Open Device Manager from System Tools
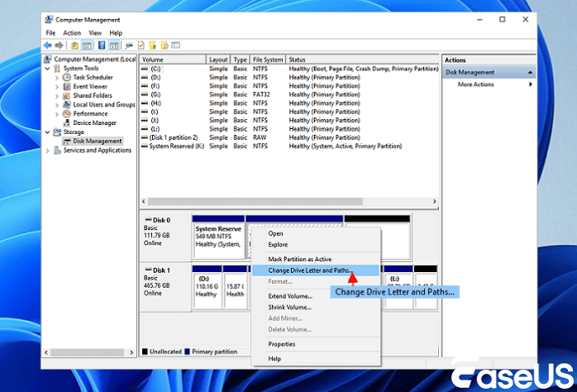577x392 pixels. point(95,122)
